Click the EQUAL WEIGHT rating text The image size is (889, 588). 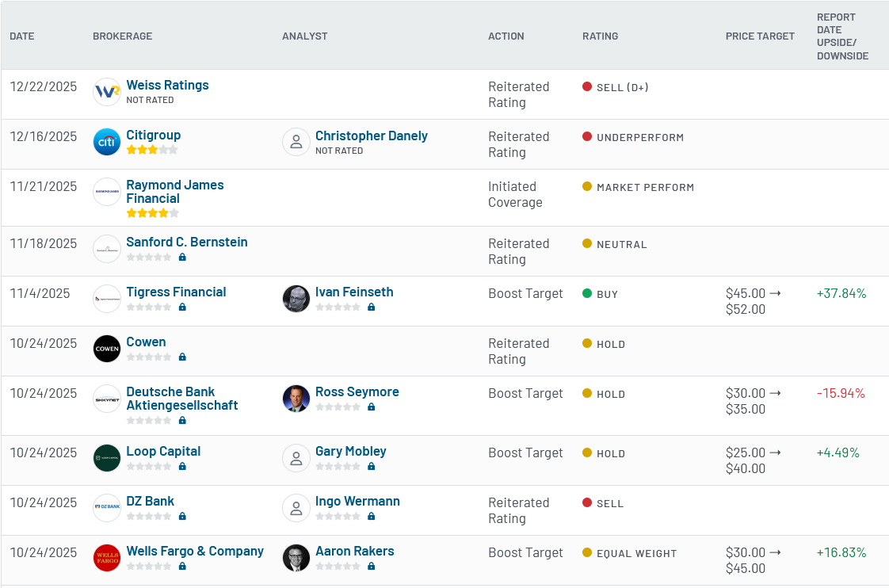coord(637,553)
